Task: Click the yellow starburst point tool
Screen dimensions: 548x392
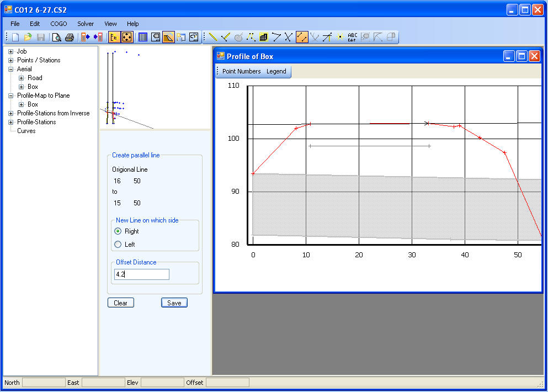Action: (x=340, y=37)
